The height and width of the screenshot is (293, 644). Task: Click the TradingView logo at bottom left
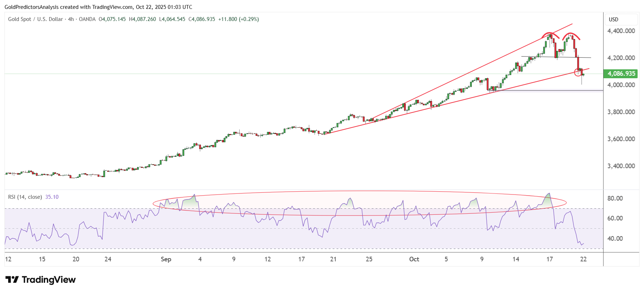click(x=40, y=280)
